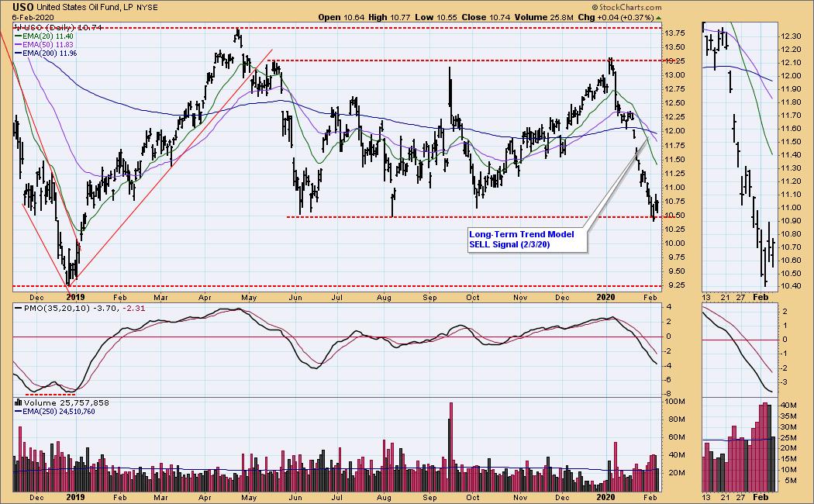The width and height of the screenshot is (814, 504).
Task: Click the 'Low 10.55' value
Action: click(436, 17)
